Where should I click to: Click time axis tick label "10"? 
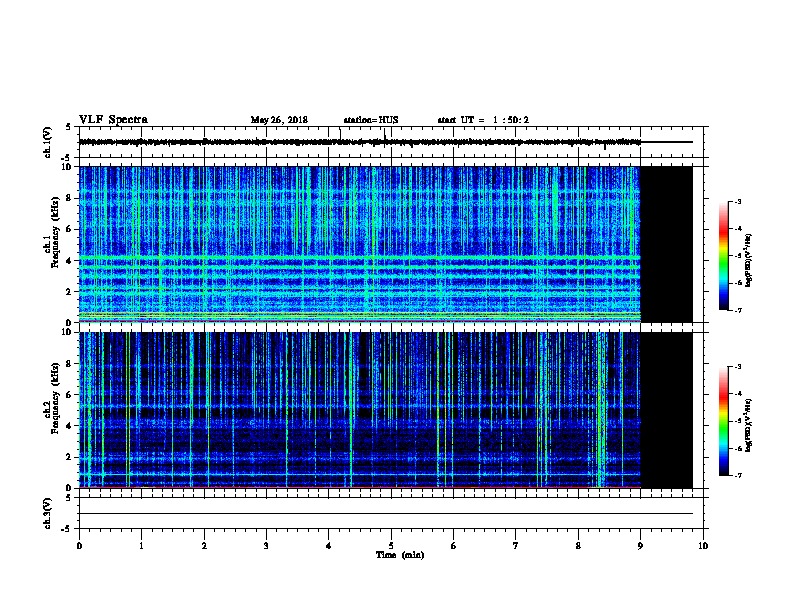(x=703, y=546)
